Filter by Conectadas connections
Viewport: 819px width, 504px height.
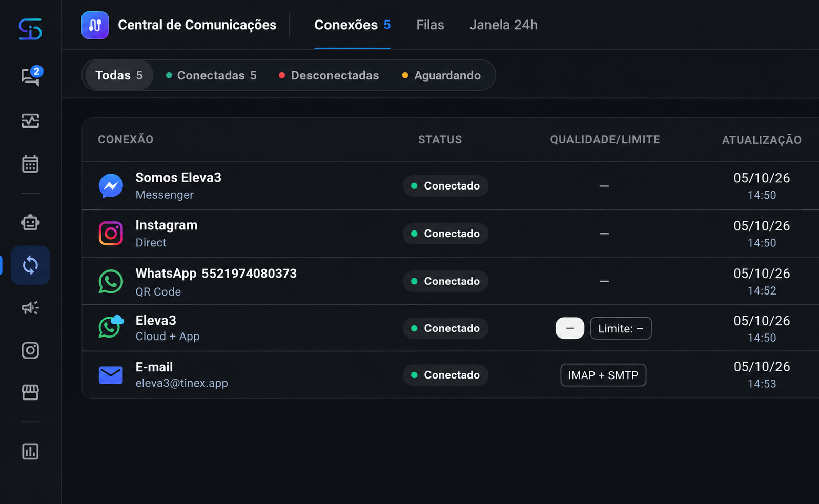coord(211,75)
